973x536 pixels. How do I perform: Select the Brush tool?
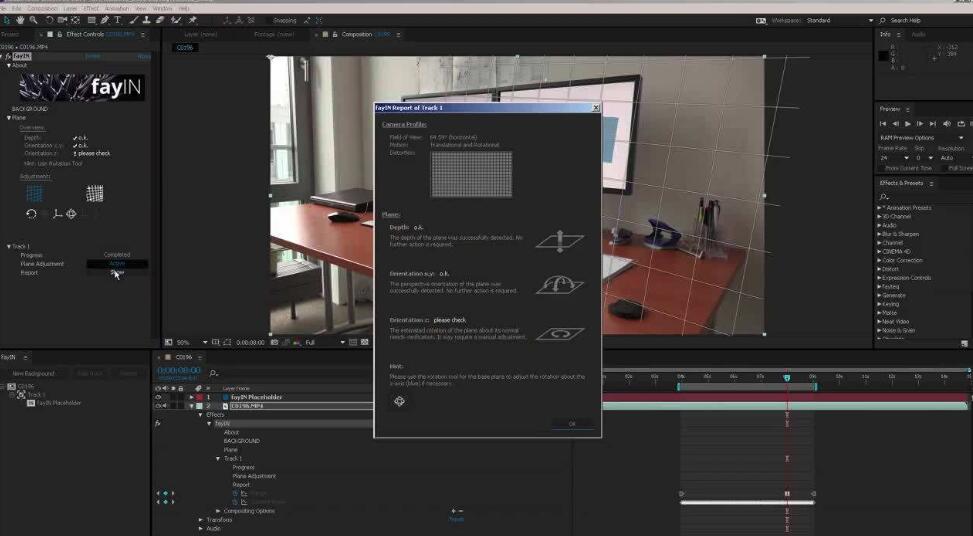click(x=133, y=20)
